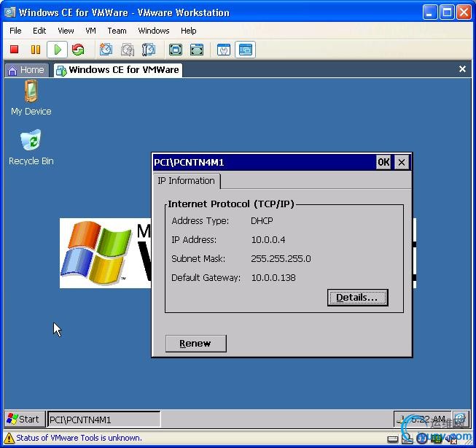This screenshot has width=476, height=448.
Task: Toggle quick switch mode icon
Action: coord(197,50)
